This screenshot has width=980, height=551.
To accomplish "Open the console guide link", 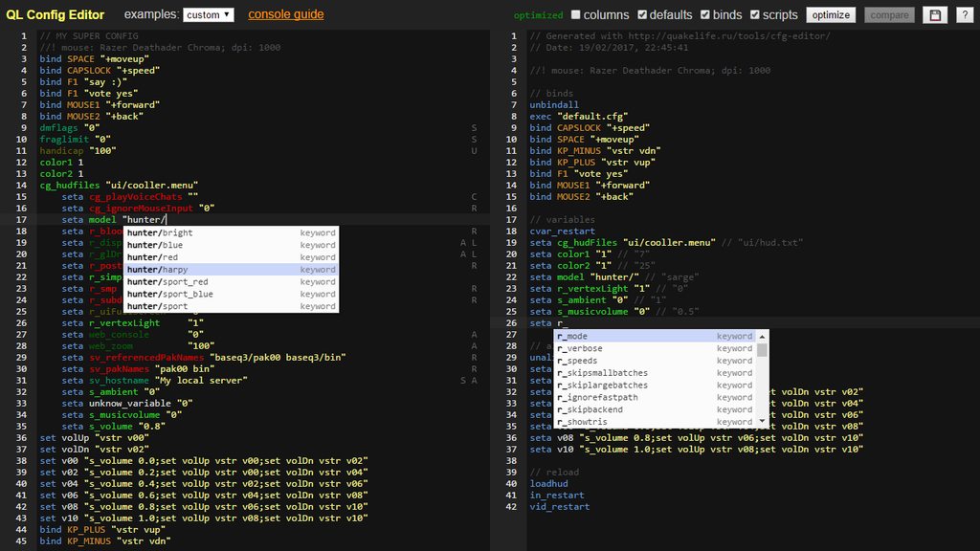I will pos(285,14).
